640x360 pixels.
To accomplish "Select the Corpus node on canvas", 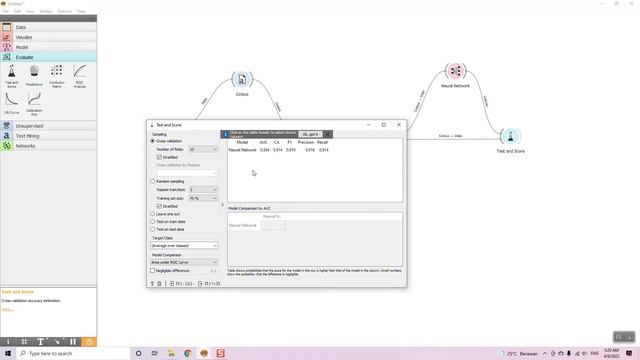I will click(x=242, y=79).
